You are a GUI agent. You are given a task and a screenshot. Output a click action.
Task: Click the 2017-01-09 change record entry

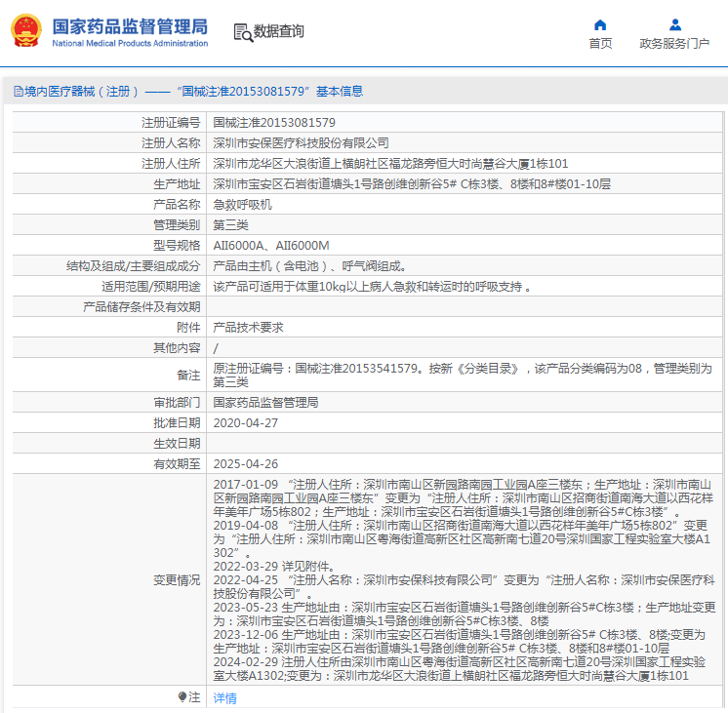click(x=464, y=498)
